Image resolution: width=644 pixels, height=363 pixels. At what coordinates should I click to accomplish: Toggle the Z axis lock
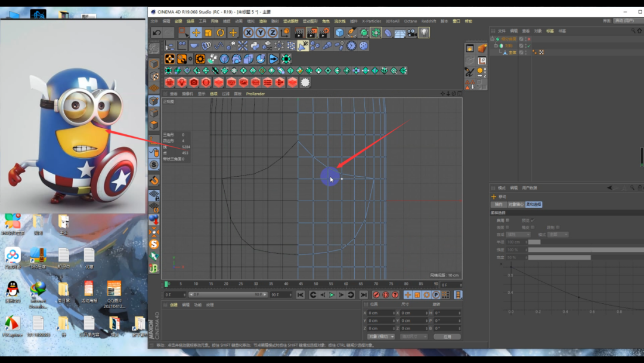[273, 32]
